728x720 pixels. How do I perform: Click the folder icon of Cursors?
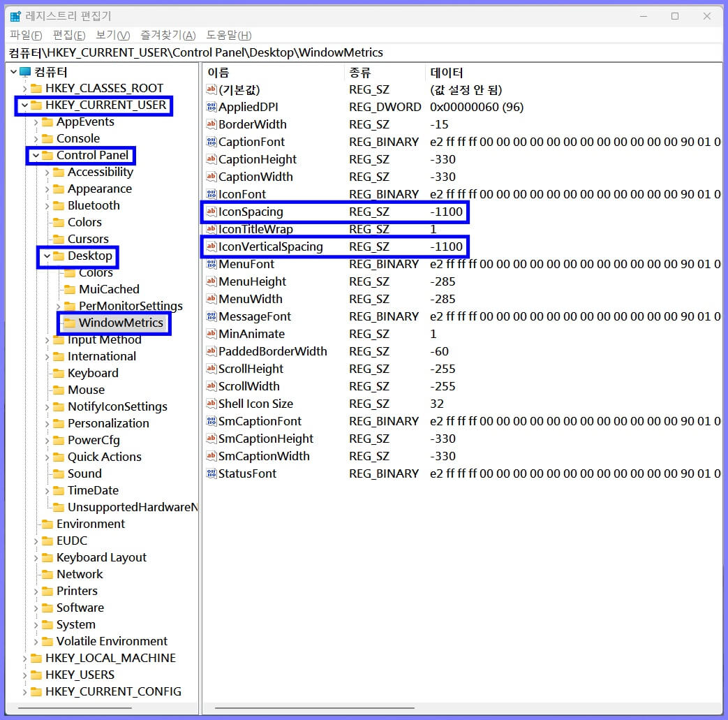click(59, 239)
